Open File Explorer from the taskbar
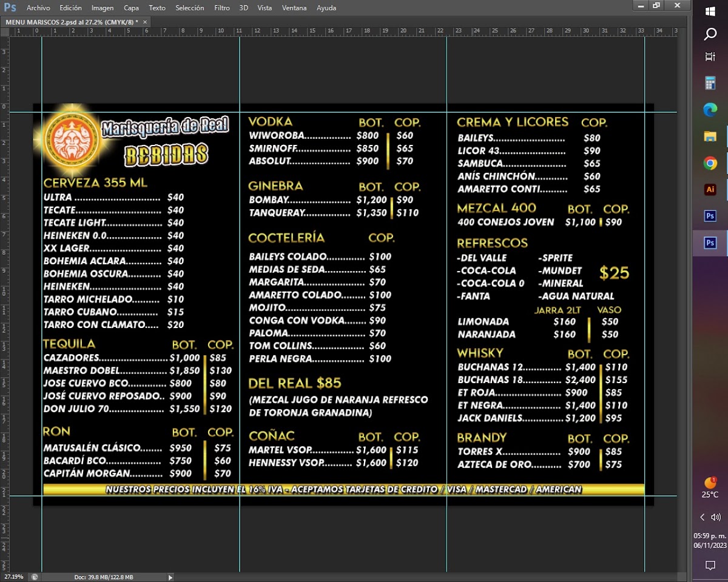Screen dimensions: 728x582 point(710,136)
